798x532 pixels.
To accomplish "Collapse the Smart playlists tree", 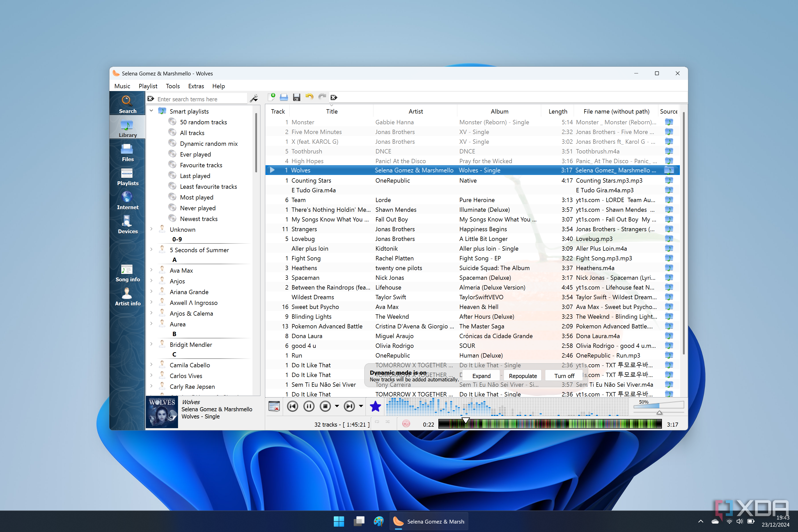I will click(151, 110).
